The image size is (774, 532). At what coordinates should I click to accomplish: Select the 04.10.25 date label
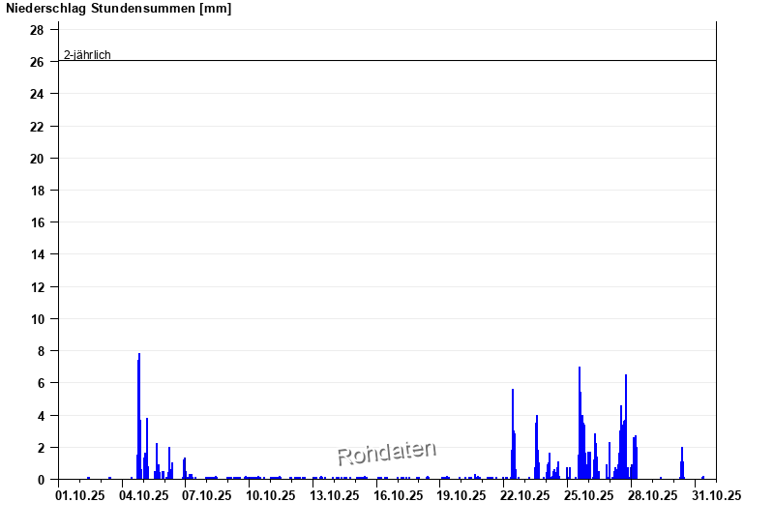144,495
